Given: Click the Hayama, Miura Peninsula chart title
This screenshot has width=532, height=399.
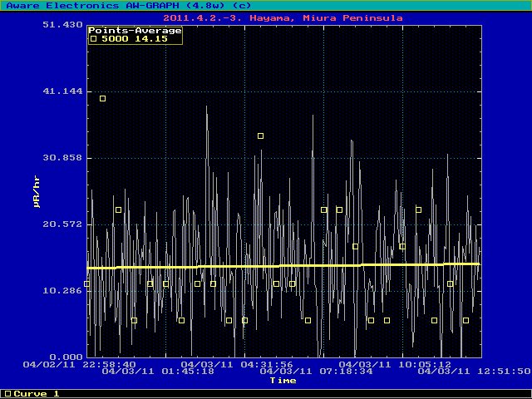Looking at the screenshot, I should click(283, 17).
